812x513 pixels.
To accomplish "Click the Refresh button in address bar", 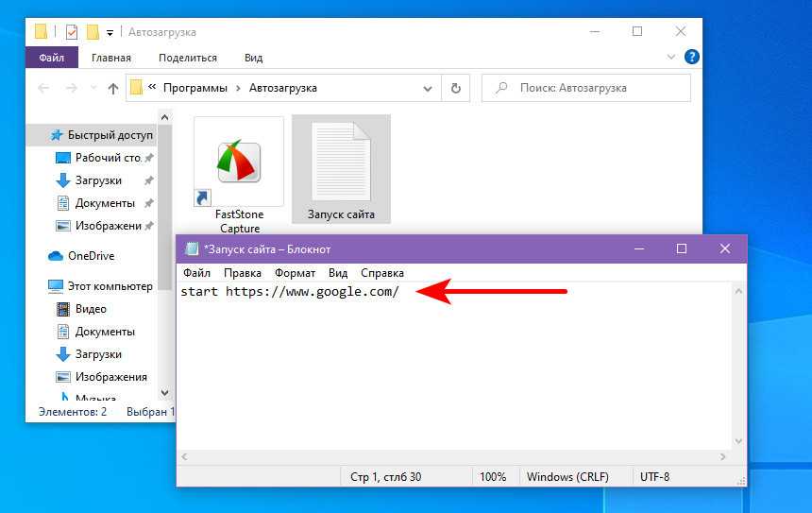I will pyautogui.click(x=456, y=88).
